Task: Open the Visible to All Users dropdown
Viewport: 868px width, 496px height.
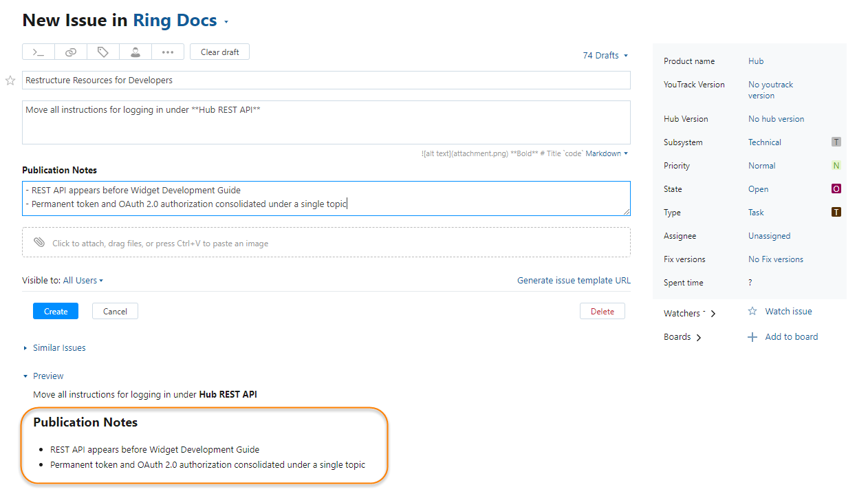Action: point(83,281)
